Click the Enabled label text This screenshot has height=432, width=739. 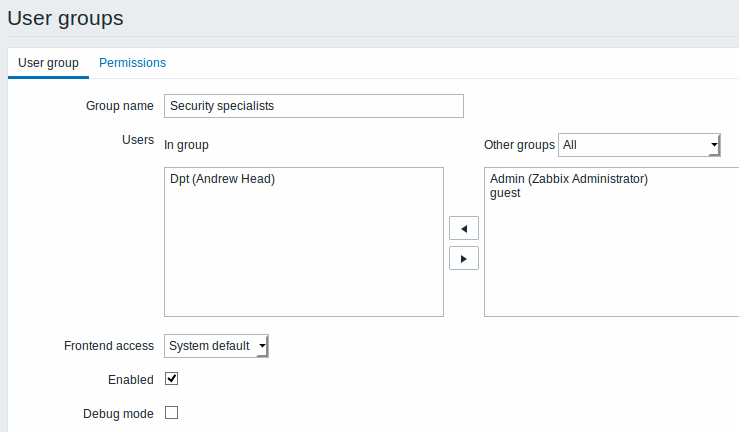(x=130, y=380)
